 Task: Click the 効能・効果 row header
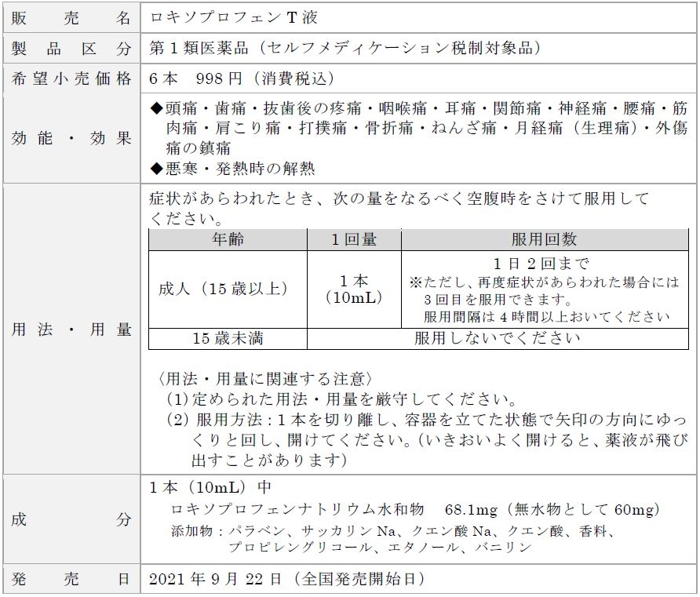71,137
